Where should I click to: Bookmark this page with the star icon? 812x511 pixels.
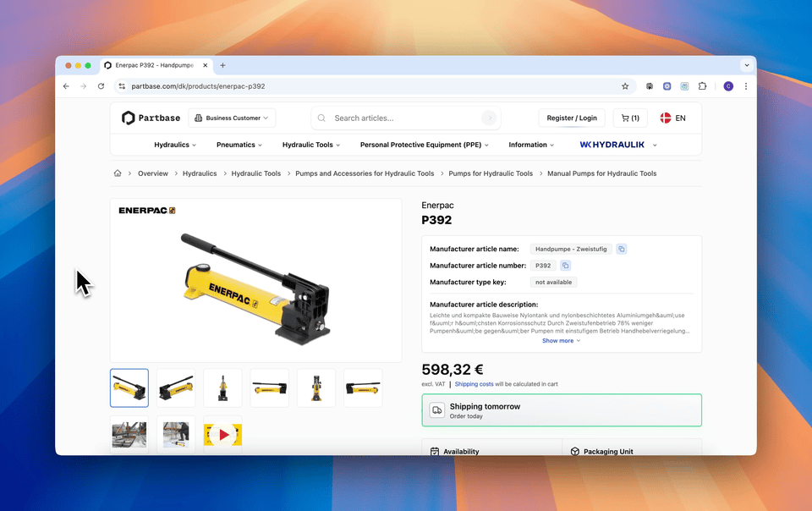tap(625, 86)
